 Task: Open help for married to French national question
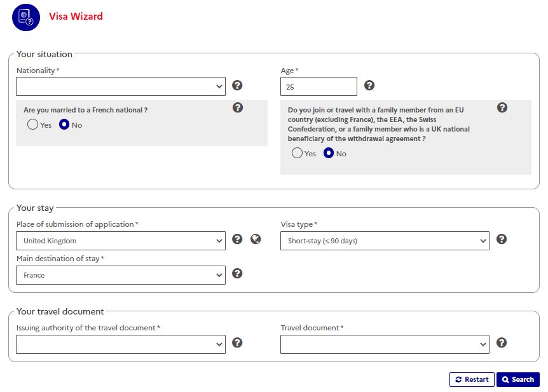(x=238, y=107)
